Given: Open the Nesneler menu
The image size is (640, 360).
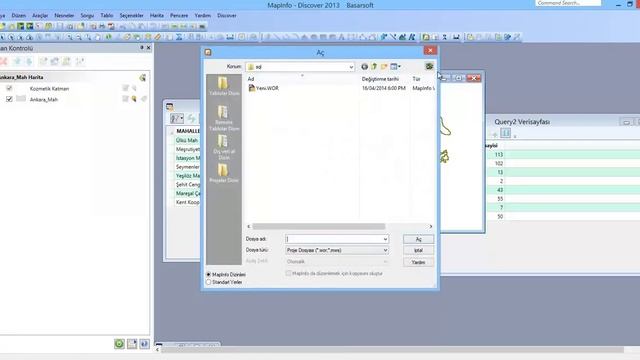Looking at the screenshot, I should pyautogui.click(x=64, y=16).
